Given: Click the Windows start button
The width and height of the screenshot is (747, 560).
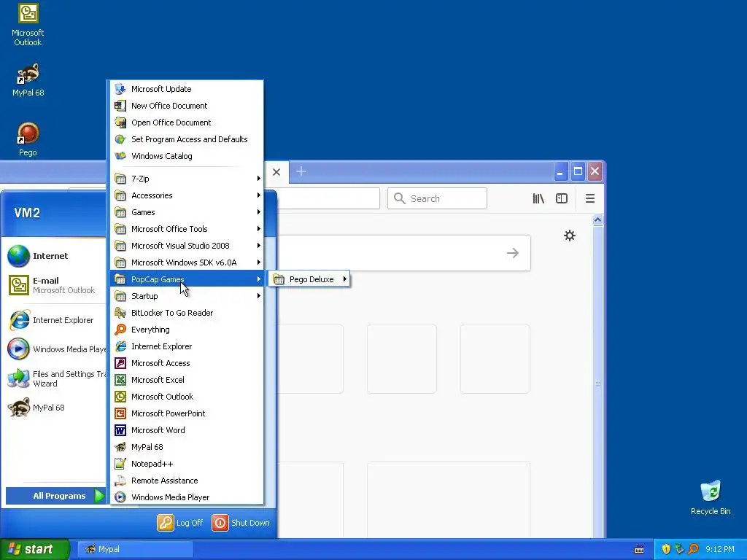Looking at the screenshot, I should [34, 549].
